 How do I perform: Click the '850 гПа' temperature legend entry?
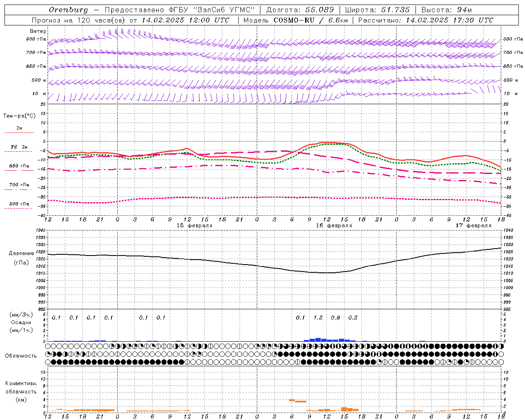pos(19,166)
